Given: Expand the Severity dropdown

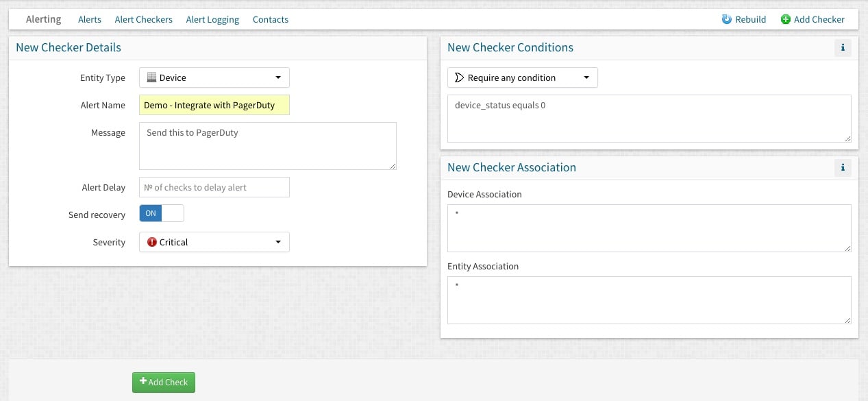Looking at the screenshot, I should tap(214, 242).
